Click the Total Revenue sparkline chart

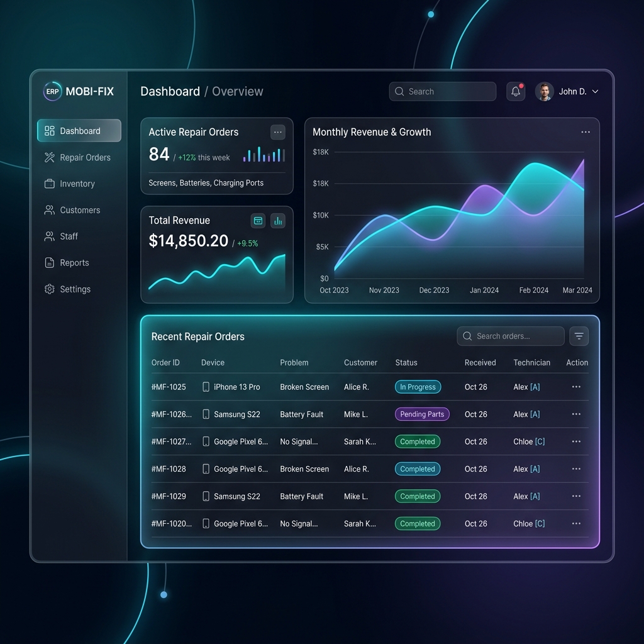pyautogui.click(x=217, y=272)
